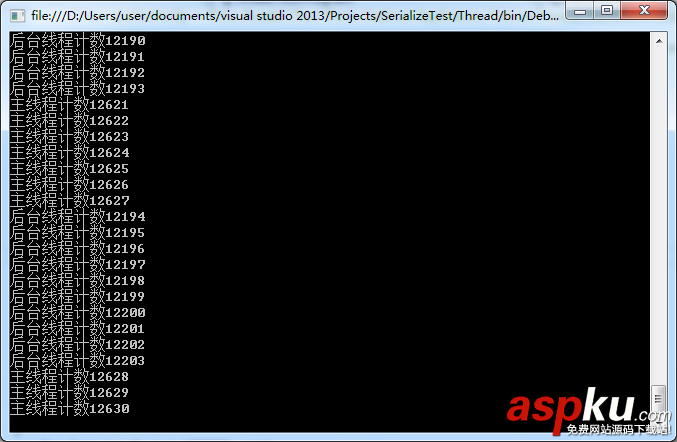Open the console system menu icon

click(x=17, y=16)
